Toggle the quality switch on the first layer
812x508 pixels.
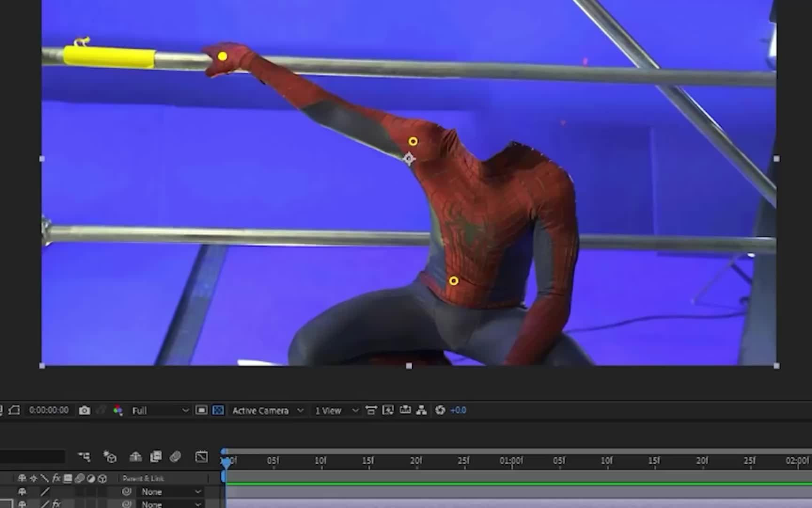pyautogui.click(x=45, y=492)
